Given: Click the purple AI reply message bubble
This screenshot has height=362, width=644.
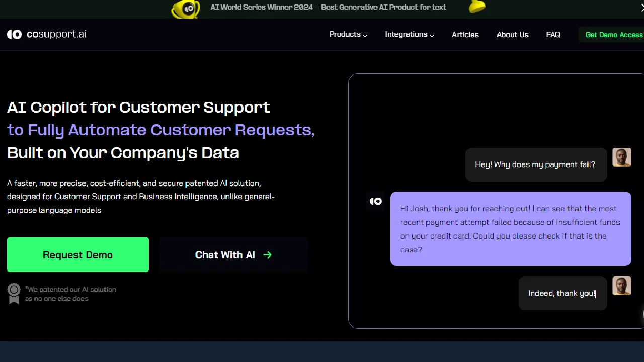Looking at the screenshot, I should point(511,229).
